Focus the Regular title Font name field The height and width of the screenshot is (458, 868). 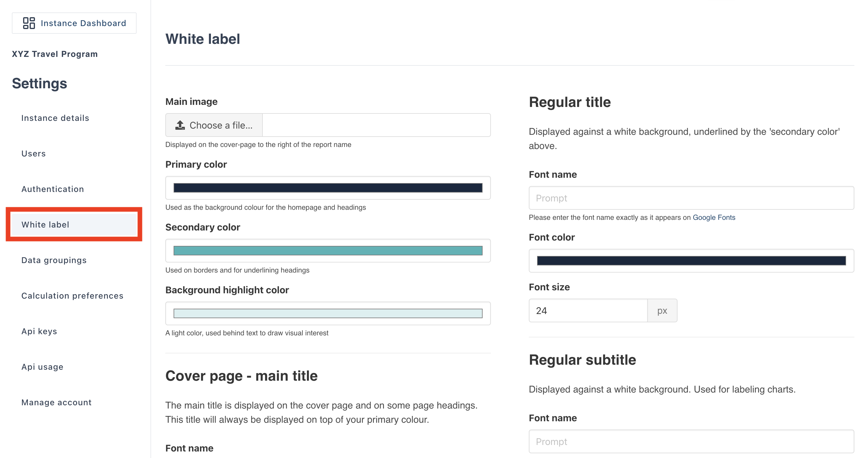691,198
